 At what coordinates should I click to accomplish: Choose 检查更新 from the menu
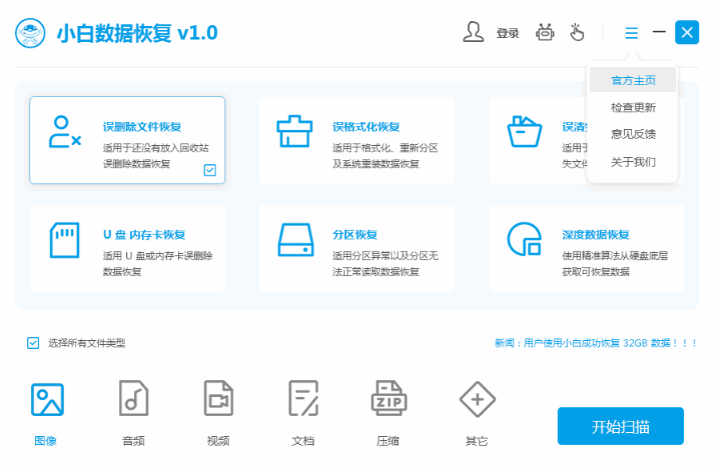(633, 107)
